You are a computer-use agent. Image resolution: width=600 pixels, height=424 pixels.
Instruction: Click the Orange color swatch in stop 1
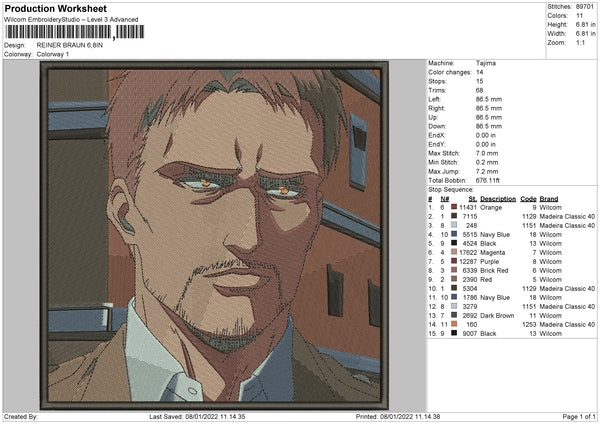(454, 207)
